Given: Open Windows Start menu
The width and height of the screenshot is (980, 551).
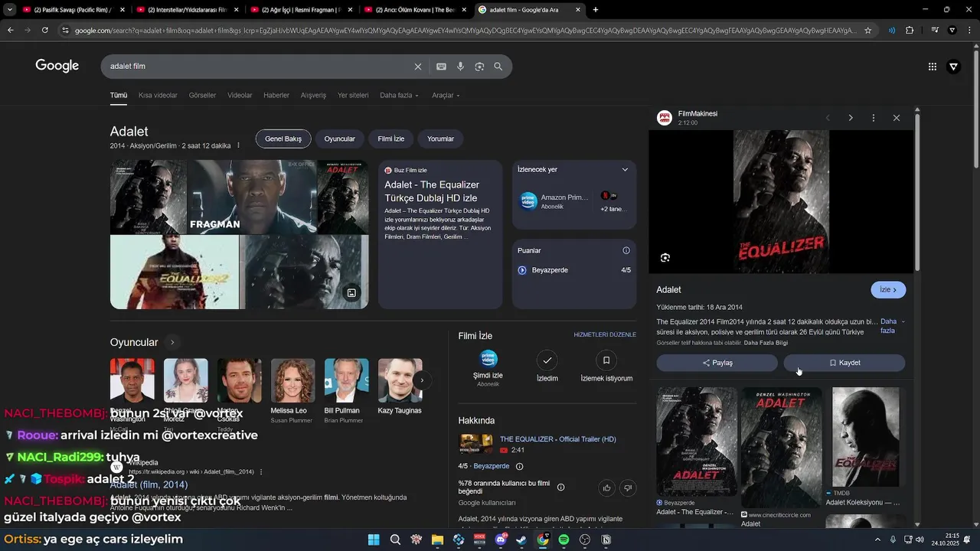Looking at the screenshot, I should coord(374,540).
